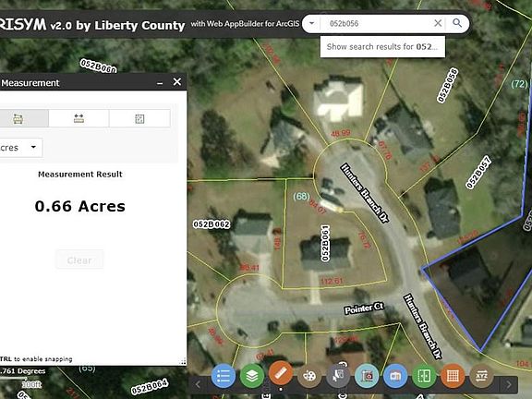Open the Screenshot capture widget
This screenshot has width=532, height=399.
[367, 376]
